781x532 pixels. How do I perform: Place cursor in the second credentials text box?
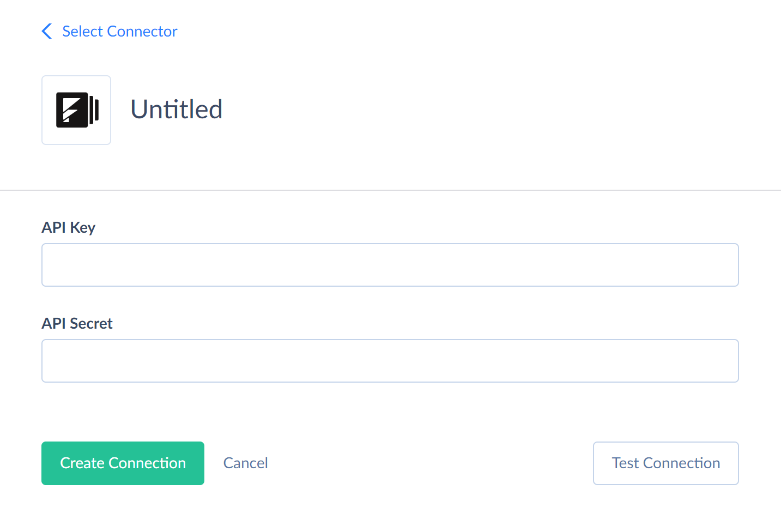point(390,361)
